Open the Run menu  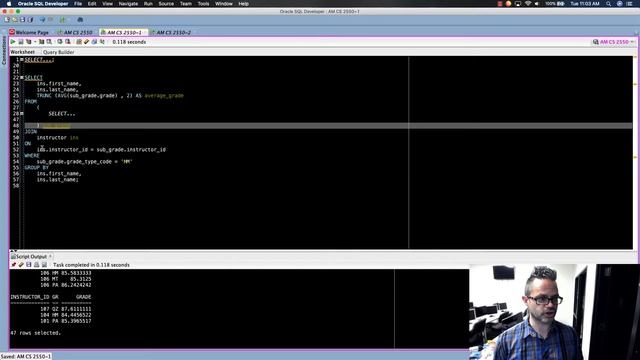[148, 4]
